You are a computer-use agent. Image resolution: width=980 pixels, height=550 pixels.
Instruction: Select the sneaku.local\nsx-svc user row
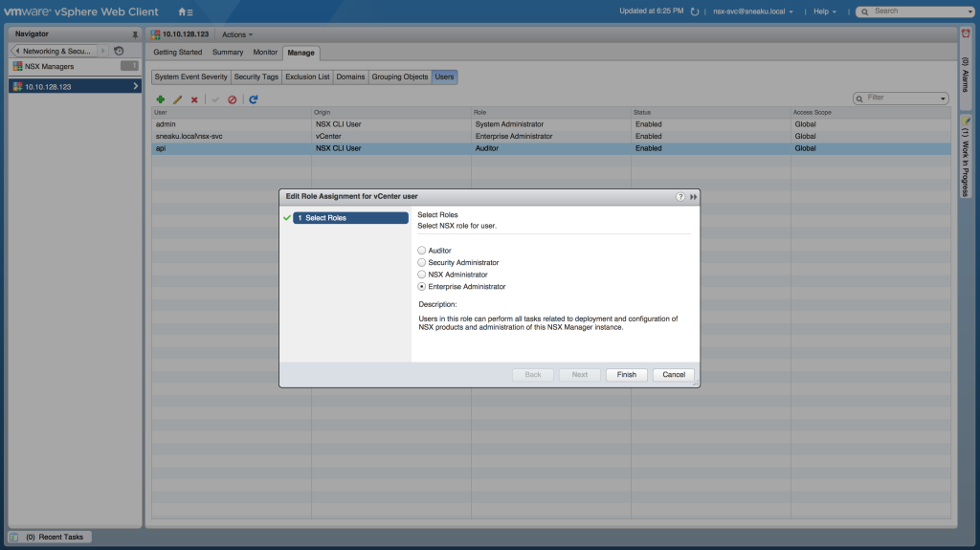click(550, 136)
